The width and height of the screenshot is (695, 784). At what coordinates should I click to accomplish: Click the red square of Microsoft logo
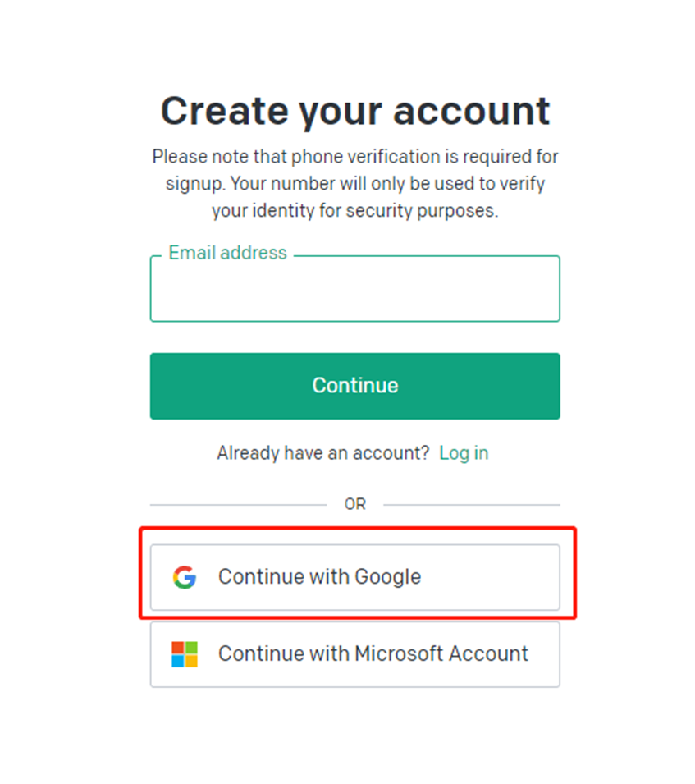point(178,648)
